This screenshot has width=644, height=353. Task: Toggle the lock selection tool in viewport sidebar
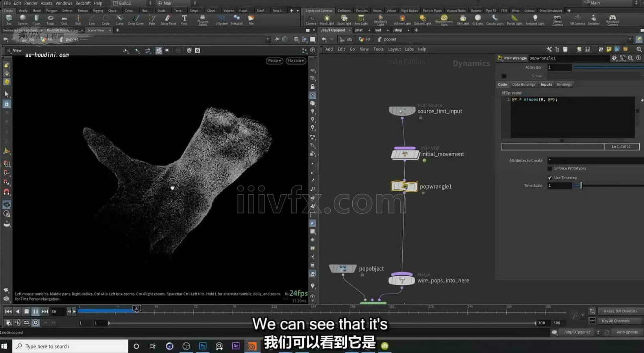(x=7, y=104)
